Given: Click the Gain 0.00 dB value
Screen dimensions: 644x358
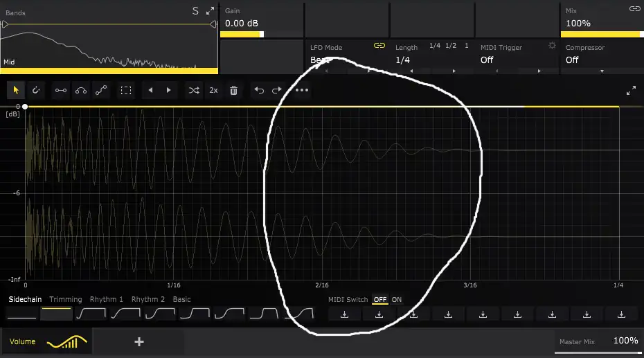Looking at the screenshot, I should pyautogui.click(x=242, y=24).
